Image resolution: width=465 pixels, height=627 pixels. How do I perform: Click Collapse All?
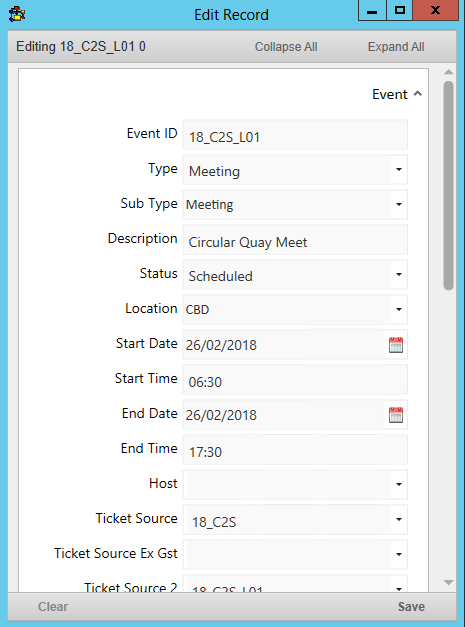286,47
